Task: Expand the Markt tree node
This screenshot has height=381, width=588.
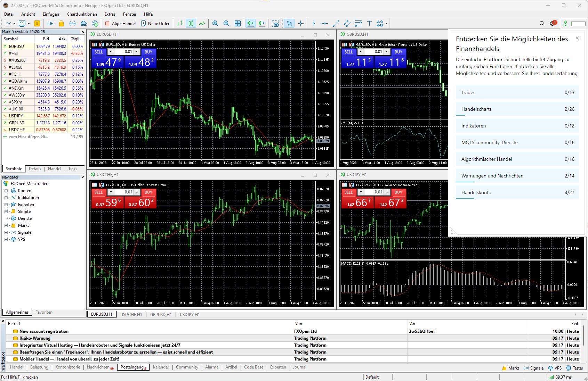Action: click(6, 225)
